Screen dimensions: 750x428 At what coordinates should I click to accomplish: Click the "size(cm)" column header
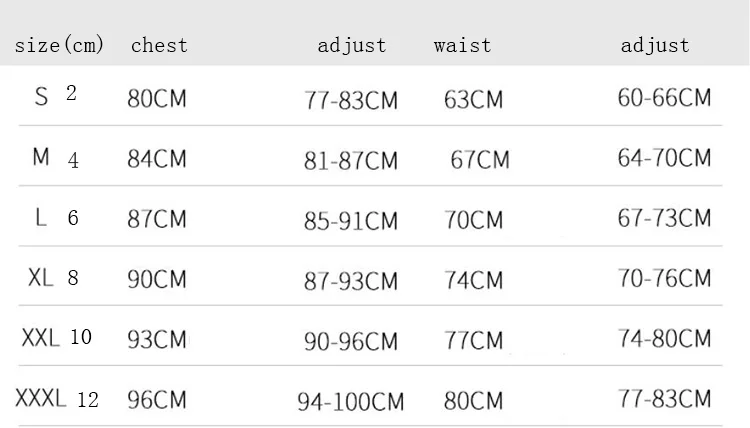[62, 46]
